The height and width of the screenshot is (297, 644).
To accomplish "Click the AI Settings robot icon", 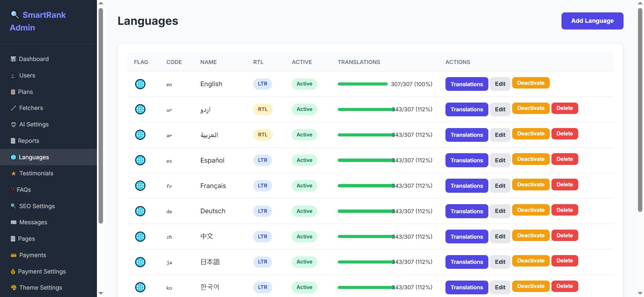I will [13, 125].
